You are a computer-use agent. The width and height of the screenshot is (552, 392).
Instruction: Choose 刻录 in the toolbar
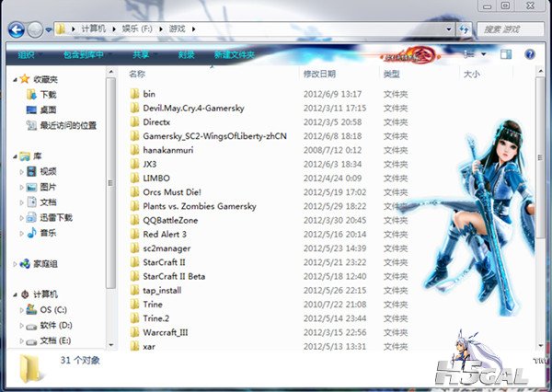click(186, 55)
